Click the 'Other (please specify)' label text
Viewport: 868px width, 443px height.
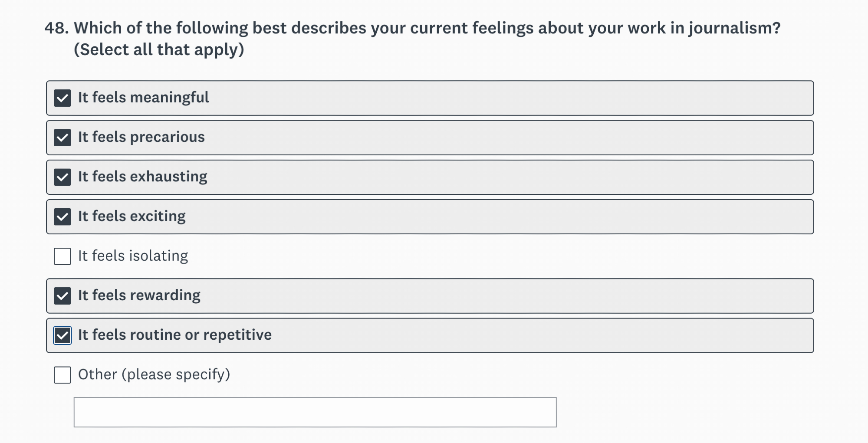pyautogui.click(x=154, y=374)
